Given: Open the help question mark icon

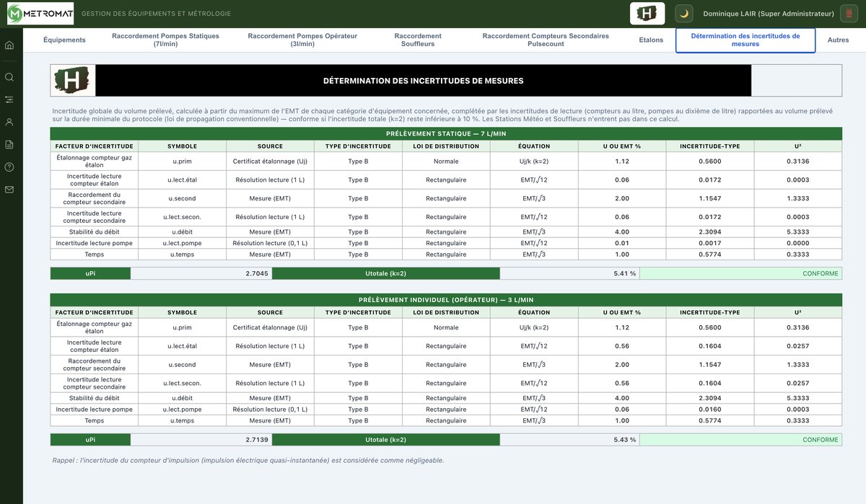Looking at the screenshot, I should coord(9,167).
